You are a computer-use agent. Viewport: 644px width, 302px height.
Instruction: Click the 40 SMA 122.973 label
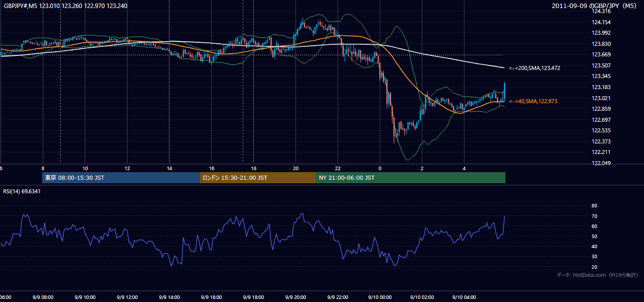pos(533,101)
